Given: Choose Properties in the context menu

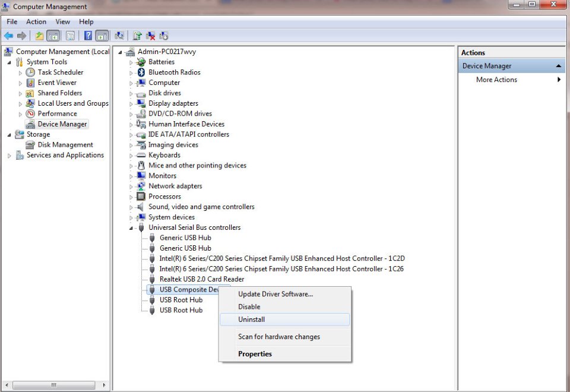Looking at the screenshot, I should click(x=284, y=354).
